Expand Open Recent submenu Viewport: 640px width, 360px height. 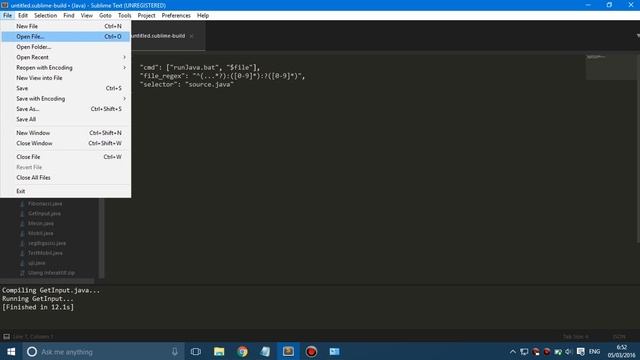[x=66, y=57]
